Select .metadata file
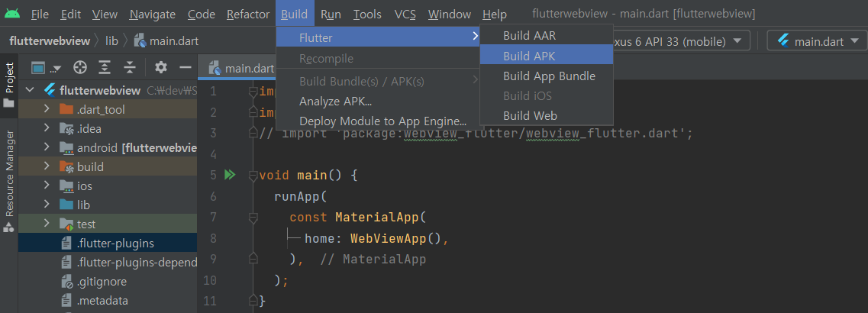Viewport: 868px width, 313px height. [x=108, y=301]
